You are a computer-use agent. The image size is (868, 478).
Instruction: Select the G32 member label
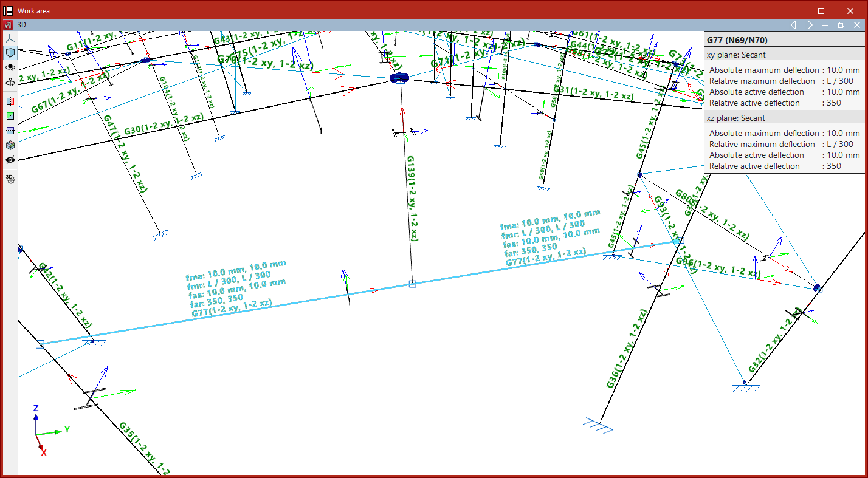(x=775, y=341)
